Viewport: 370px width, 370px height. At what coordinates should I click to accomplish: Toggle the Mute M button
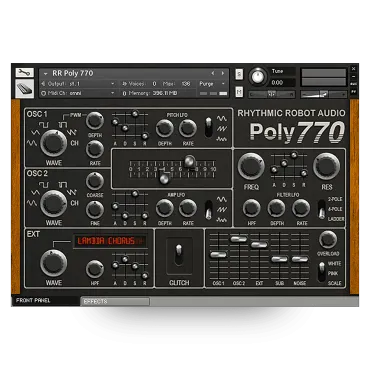point(239,91)
